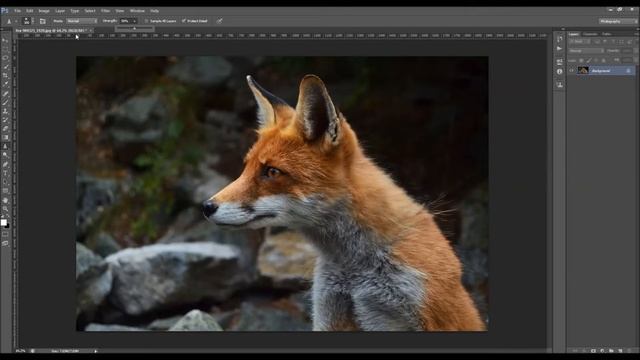Toggle Sample All Layers checkbox
Image resolution: width=640 pixels, height=360 pixels.
point(147,21)
